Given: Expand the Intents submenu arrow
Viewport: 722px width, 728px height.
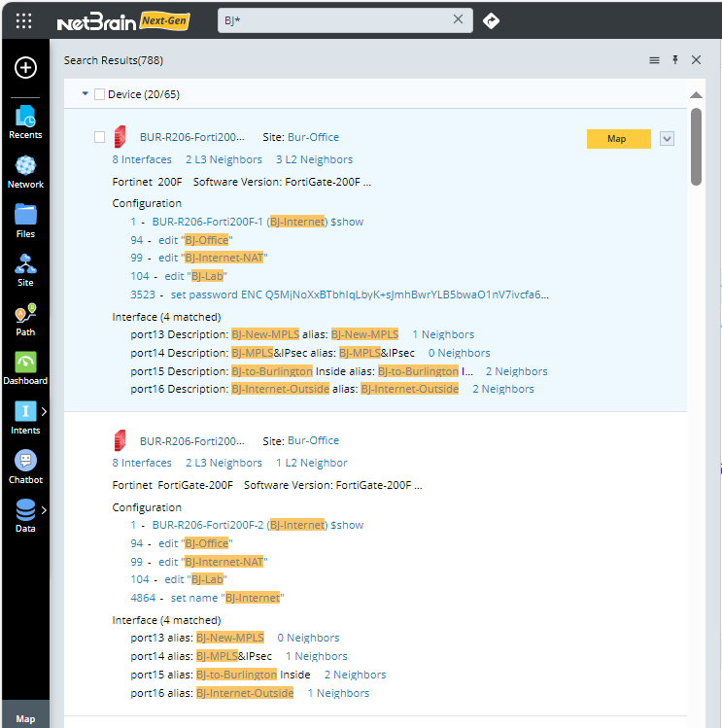Looking at the screenshot, I should [x=44, y=411].
